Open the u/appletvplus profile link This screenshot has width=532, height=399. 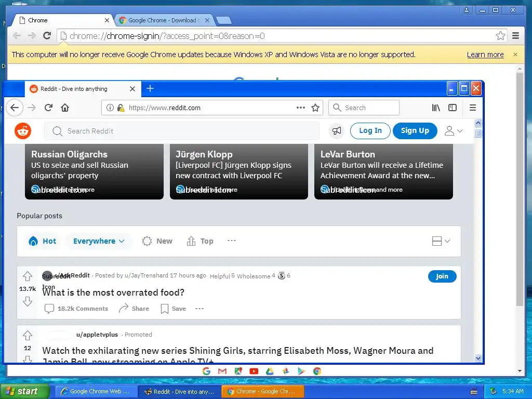(x=97, y=335)
